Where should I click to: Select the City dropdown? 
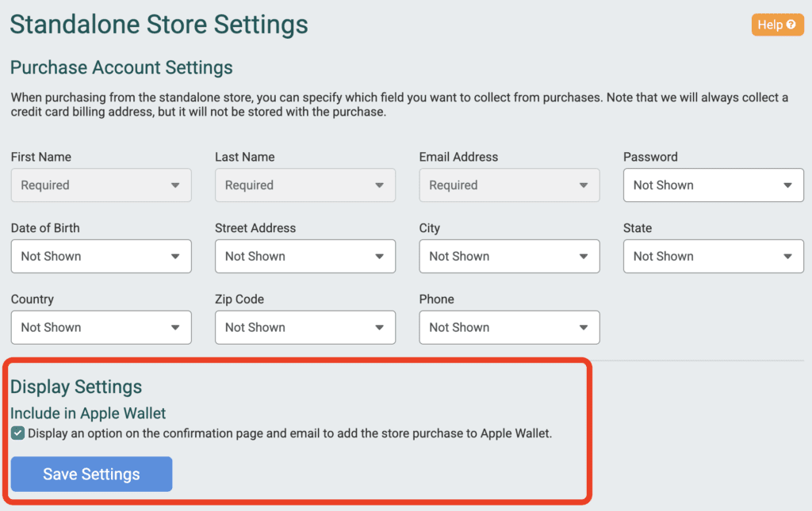[x=509, y=256]
